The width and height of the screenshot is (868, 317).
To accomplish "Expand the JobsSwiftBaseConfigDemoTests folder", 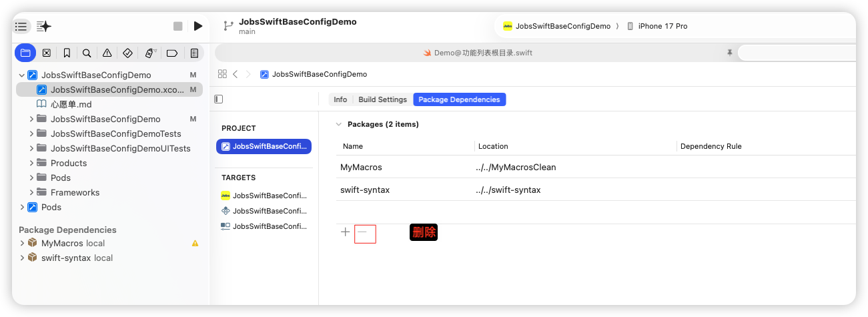I will (x=31, y=133).
